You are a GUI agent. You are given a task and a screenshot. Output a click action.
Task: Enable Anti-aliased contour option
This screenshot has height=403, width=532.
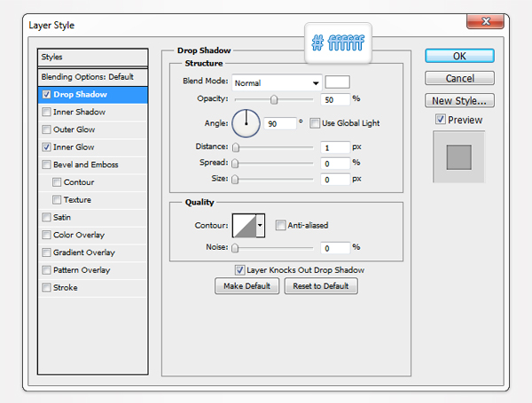tap(280, 225)
